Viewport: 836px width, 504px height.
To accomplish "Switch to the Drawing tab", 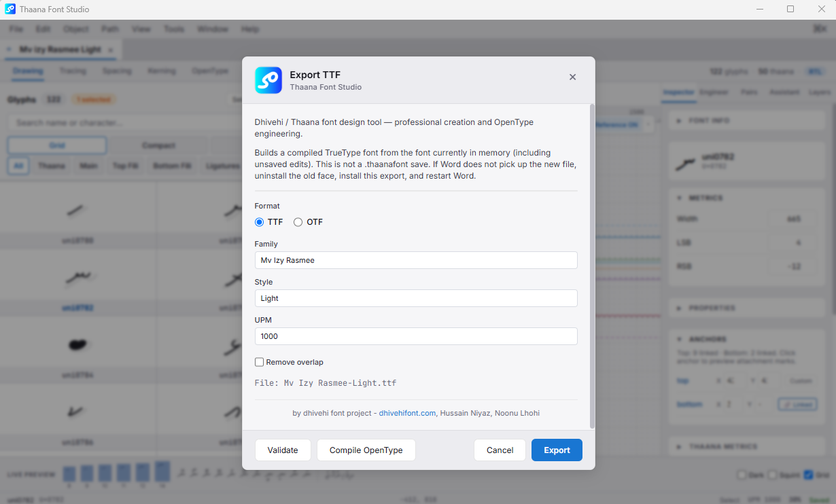I will tap(28, 71).
